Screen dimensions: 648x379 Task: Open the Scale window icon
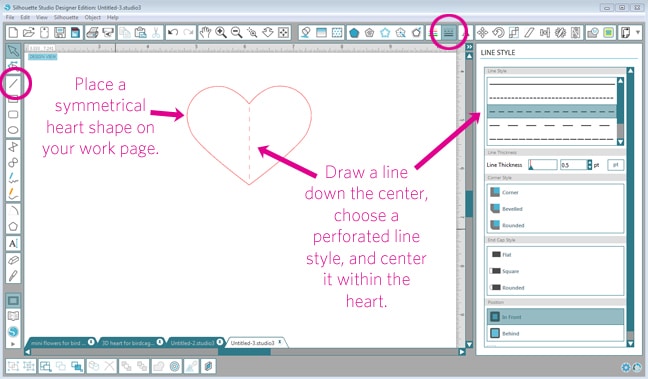pyautogui.click(x=514, y=33)
